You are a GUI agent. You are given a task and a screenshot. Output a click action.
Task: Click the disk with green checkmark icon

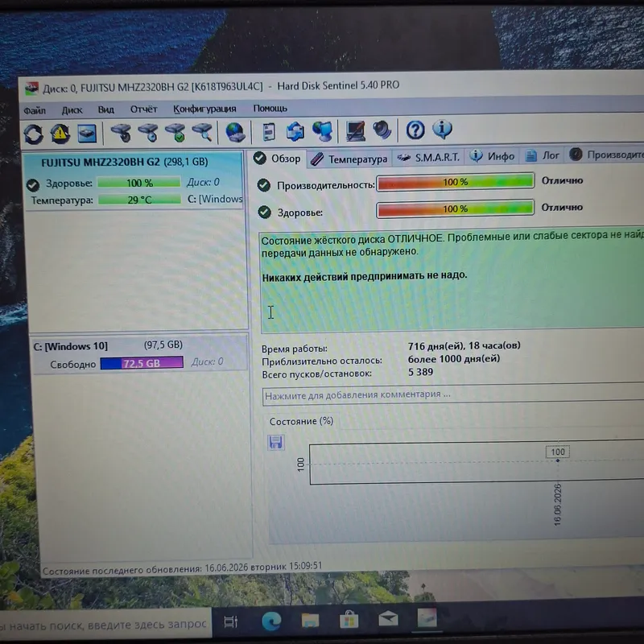175,133
